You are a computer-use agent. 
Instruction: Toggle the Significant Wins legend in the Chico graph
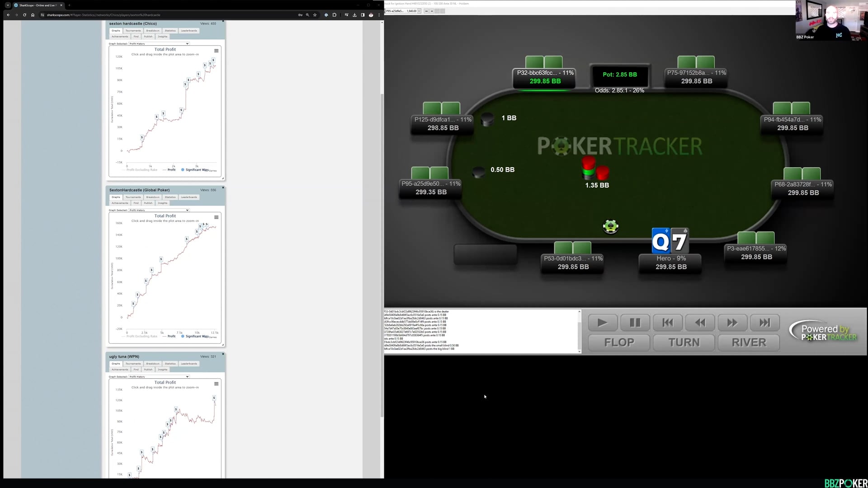[x=195, y=170]
